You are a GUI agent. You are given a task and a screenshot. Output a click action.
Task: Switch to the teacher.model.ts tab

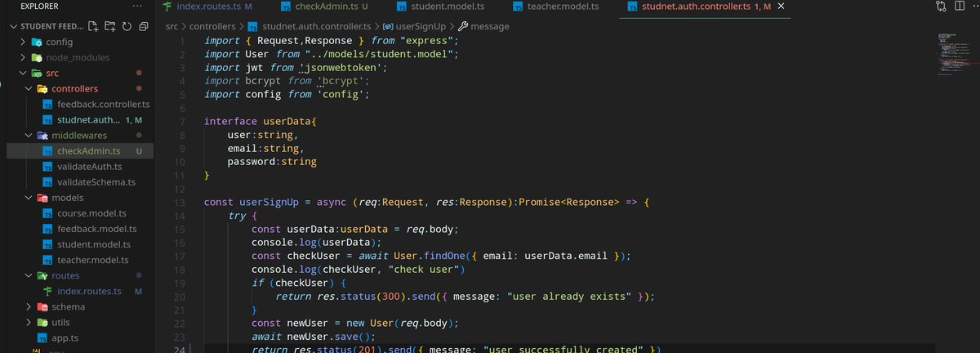click(564, 7)
